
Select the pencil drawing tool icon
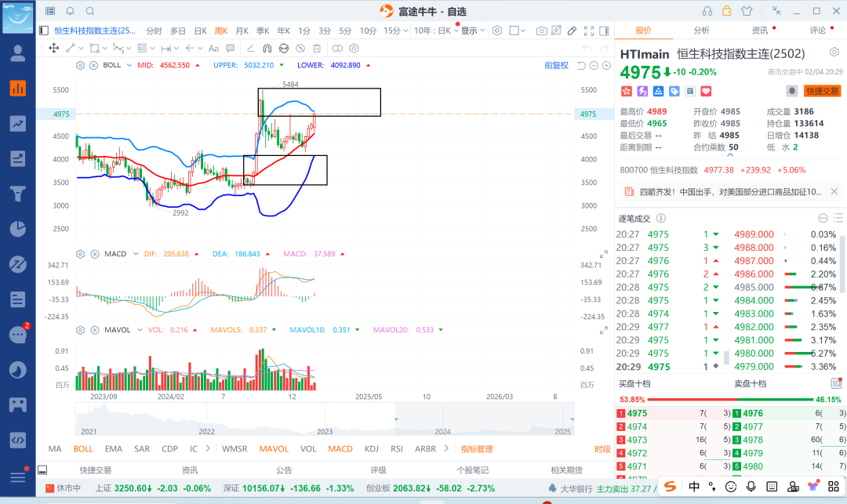pos(572,31)
